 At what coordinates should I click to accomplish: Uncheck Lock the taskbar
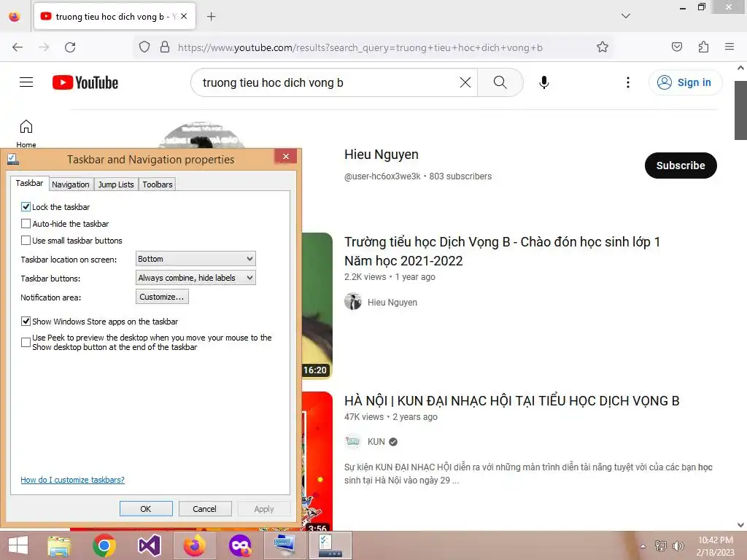pyautogui.click(x=26, y=206)
